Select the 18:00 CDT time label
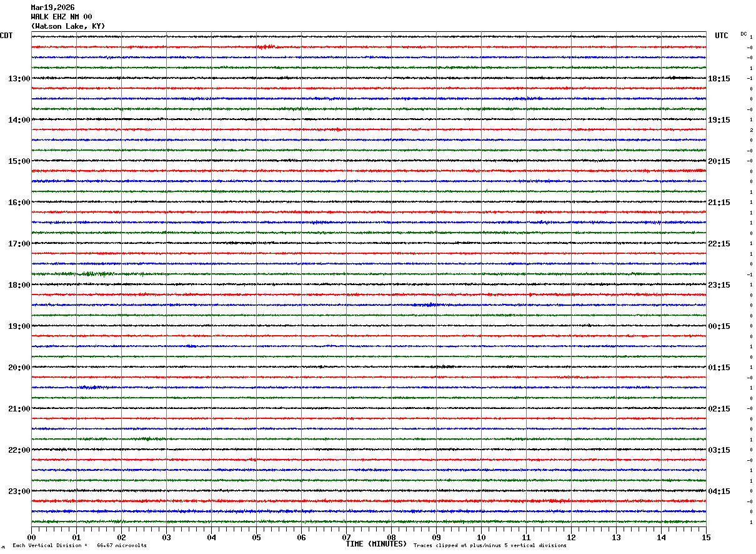Screen dimensions: 756x554 (x=19, y=285)
